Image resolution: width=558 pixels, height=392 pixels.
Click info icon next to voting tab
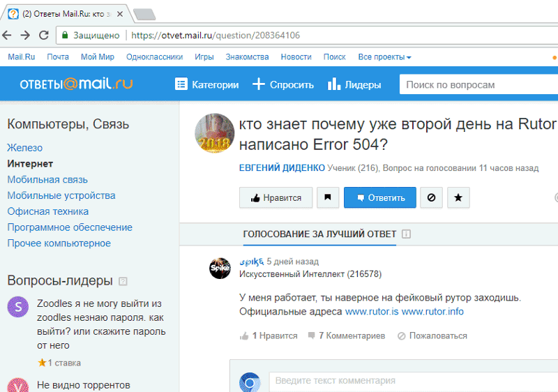click(406, 234)
